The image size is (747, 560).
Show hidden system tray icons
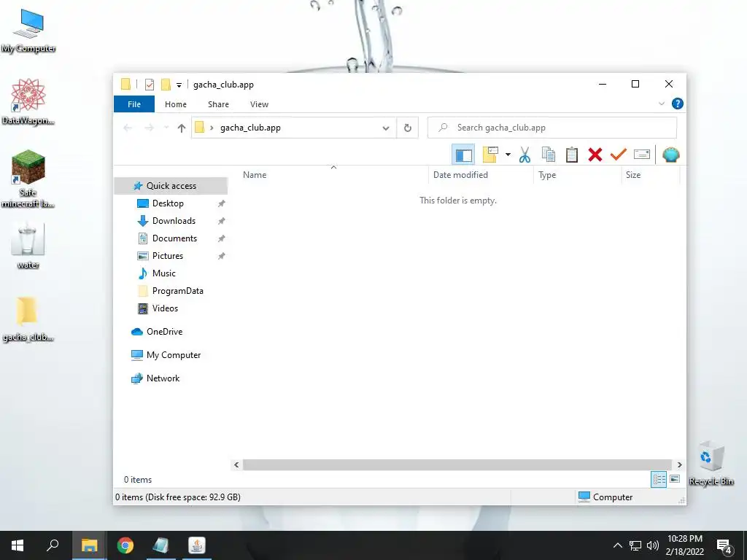(x=617, y=545)
